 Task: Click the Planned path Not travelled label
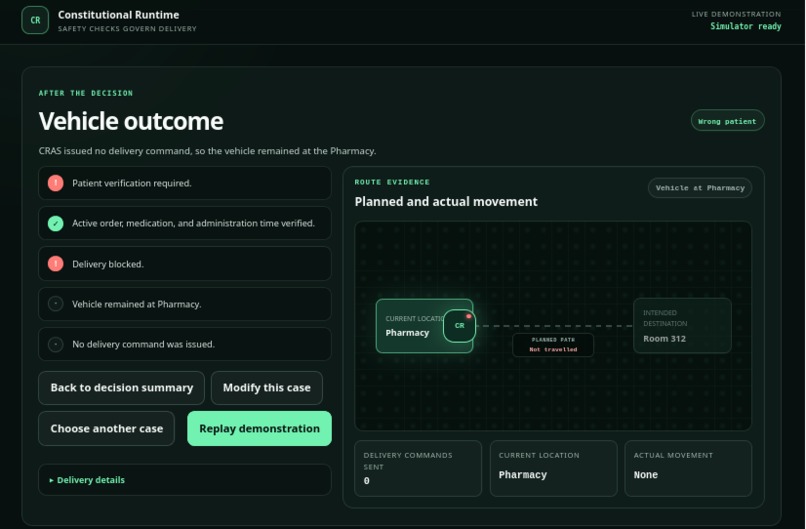[553, 344]
